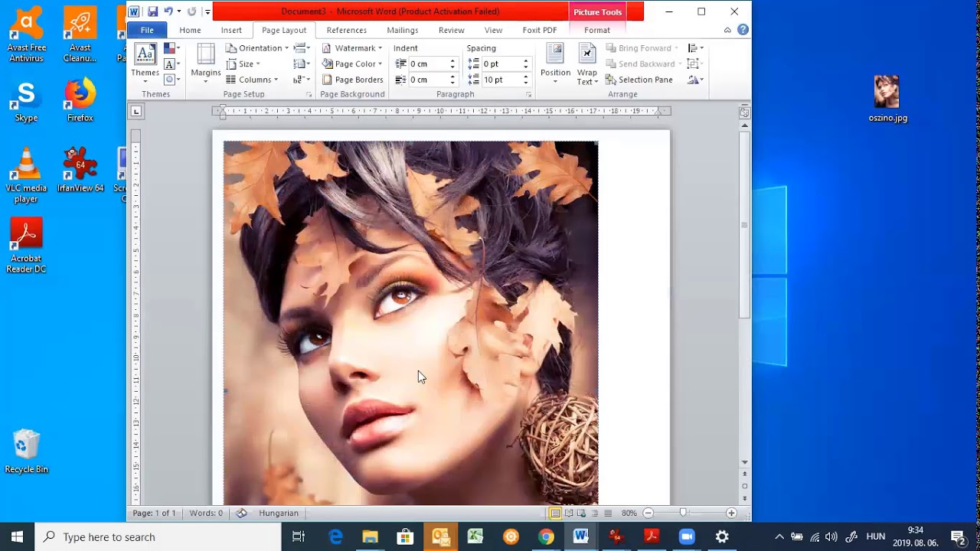Open the Rotate objects menu

point(695,80)
